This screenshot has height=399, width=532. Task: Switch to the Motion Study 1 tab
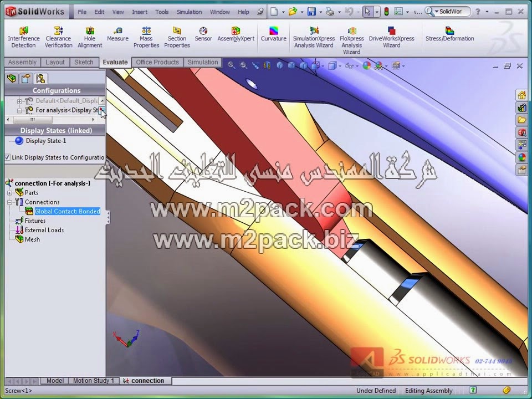(93, 381)
